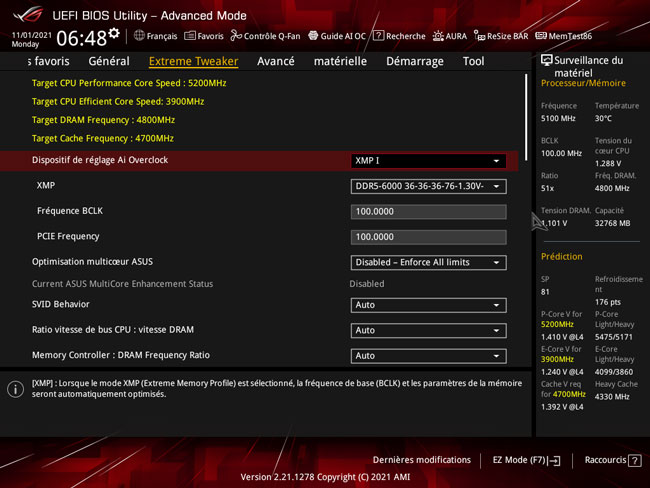Expand the Dispositif de réglage Ai Overclock dropdown
This screenshot has height=488, width=650.
coord(428,161)
